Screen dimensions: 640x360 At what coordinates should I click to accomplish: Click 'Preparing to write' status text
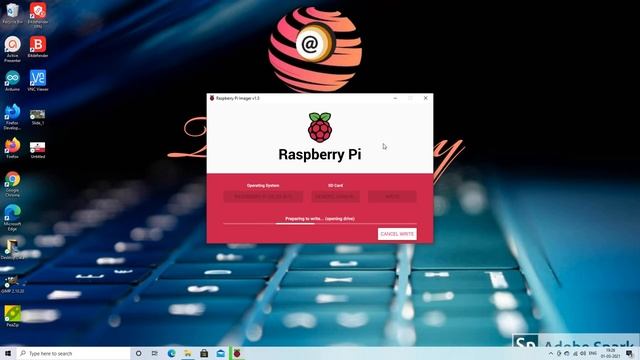pyautogui.click(x=320, y=219)
